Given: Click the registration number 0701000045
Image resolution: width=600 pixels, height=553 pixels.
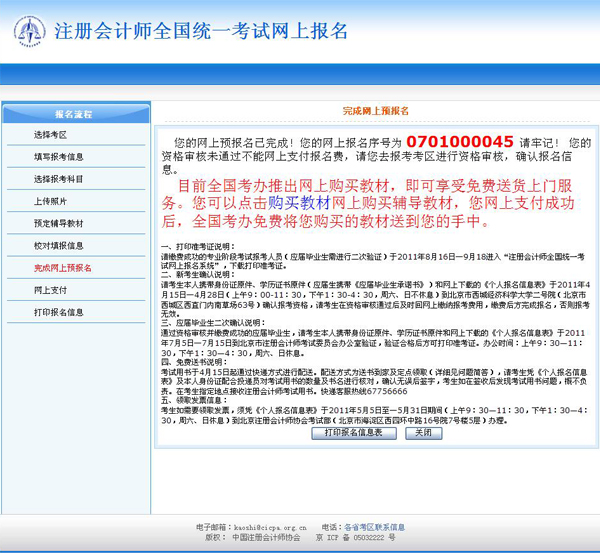Looking at the screenshot, I should (460, 142).
